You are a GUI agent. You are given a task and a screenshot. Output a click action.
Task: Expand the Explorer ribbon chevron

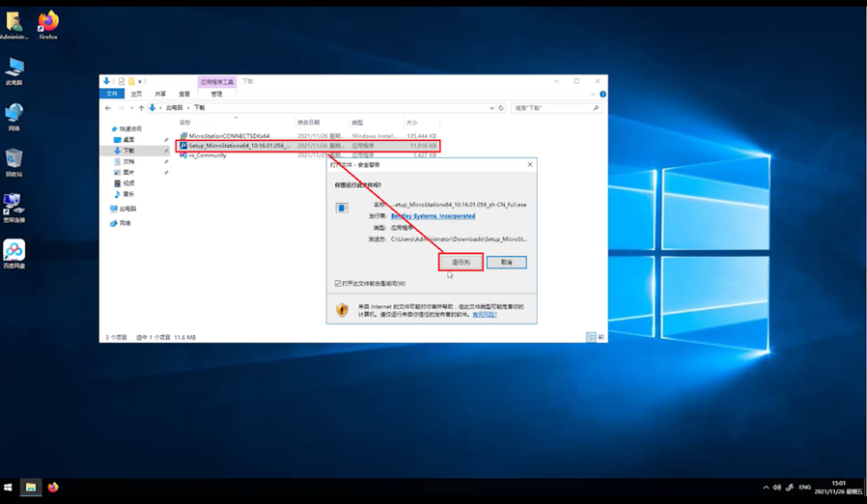(x=594, y=94)
